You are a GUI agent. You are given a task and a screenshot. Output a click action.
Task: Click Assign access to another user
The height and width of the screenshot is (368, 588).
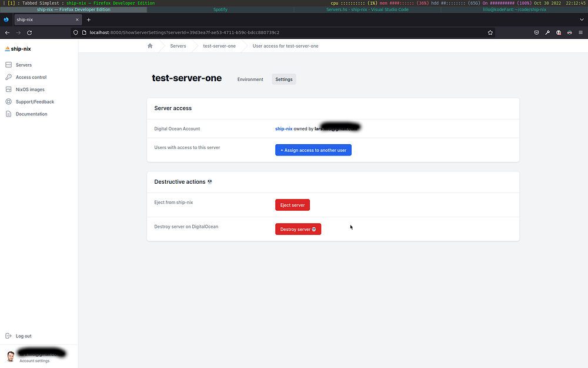click(313, 150)
